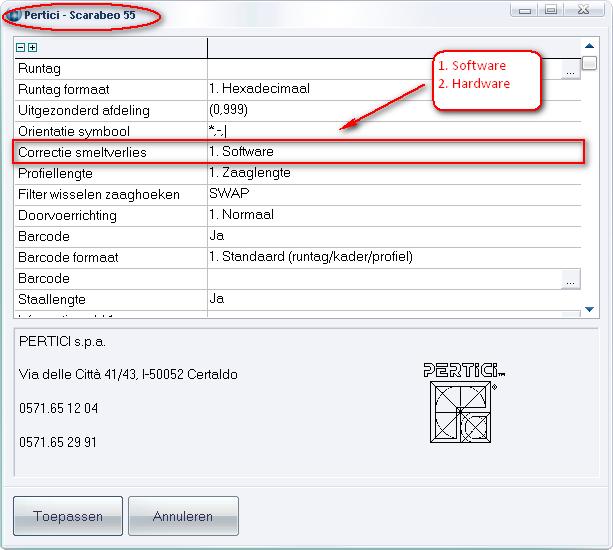Open the Barcode browse ellipsis button
Viewport: 613px width, 550px height.
570,280
